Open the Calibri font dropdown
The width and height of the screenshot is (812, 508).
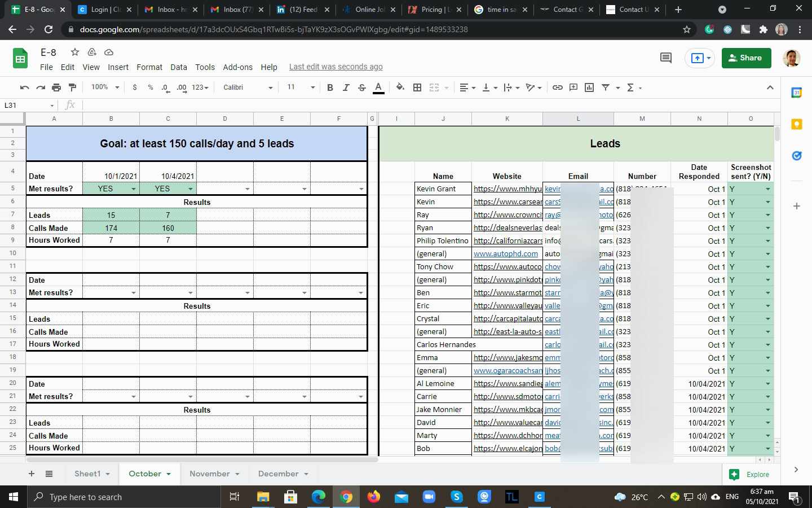click(x=248, y=87)
